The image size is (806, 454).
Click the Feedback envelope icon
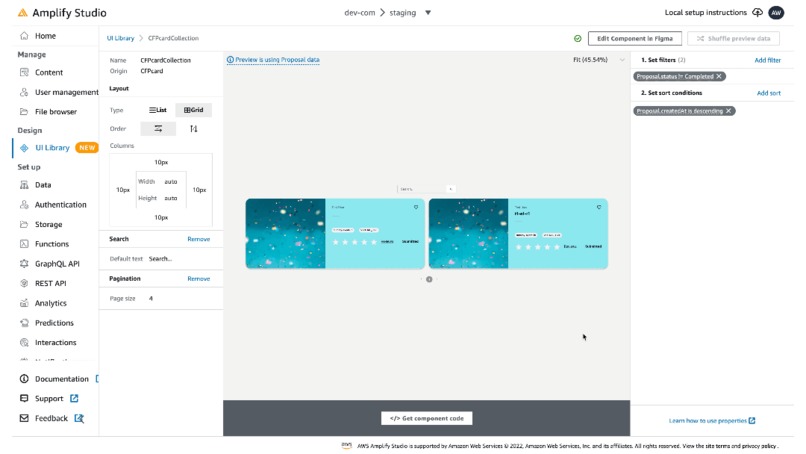[24, 418]
